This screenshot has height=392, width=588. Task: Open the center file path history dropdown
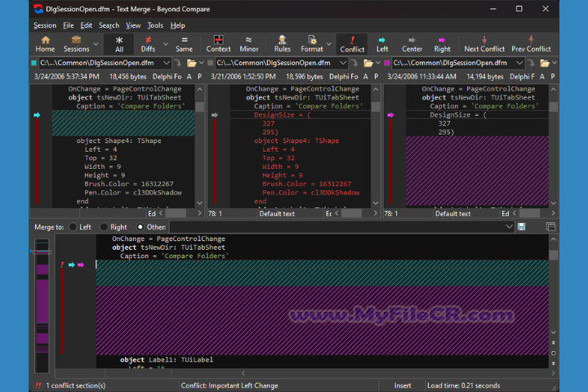click(343, 63)
